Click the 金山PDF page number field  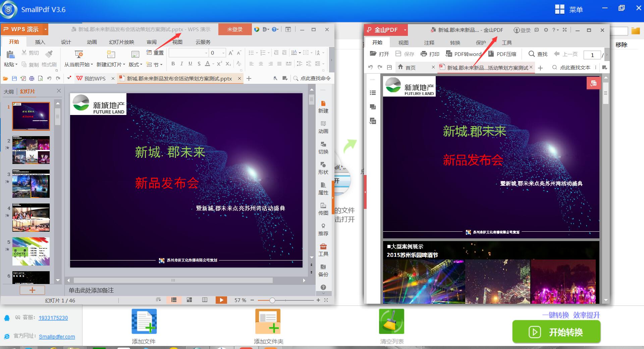click(x=592, y=55)
